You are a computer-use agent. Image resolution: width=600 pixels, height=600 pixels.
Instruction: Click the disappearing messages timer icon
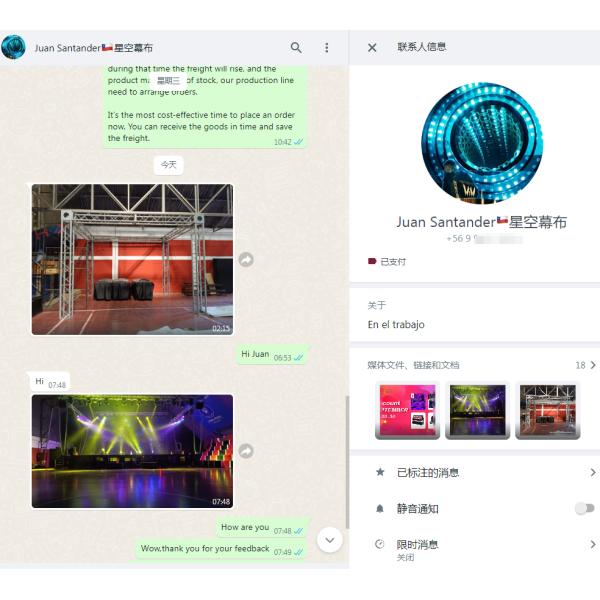point(380,544)
